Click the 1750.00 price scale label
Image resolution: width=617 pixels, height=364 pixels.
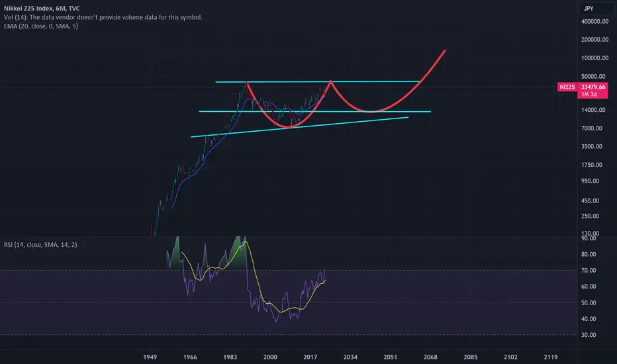(591, 165)
